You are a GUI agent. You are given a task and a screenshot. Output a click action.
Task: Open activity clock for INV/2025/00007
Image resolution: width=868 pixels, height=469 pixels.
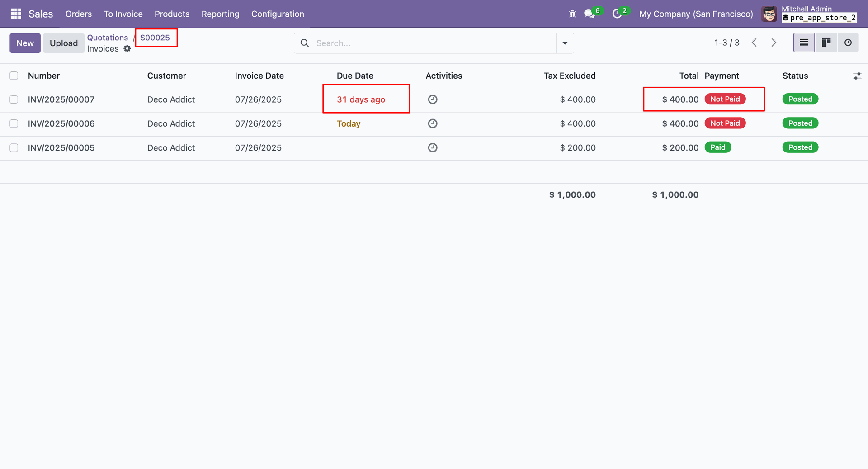point(433,99)
